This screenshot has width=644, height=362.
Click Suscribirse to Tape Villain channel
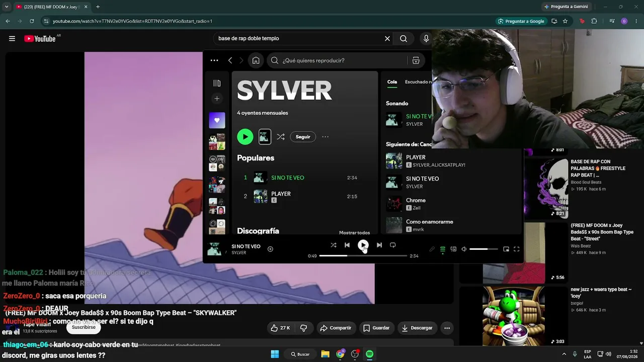84,327
